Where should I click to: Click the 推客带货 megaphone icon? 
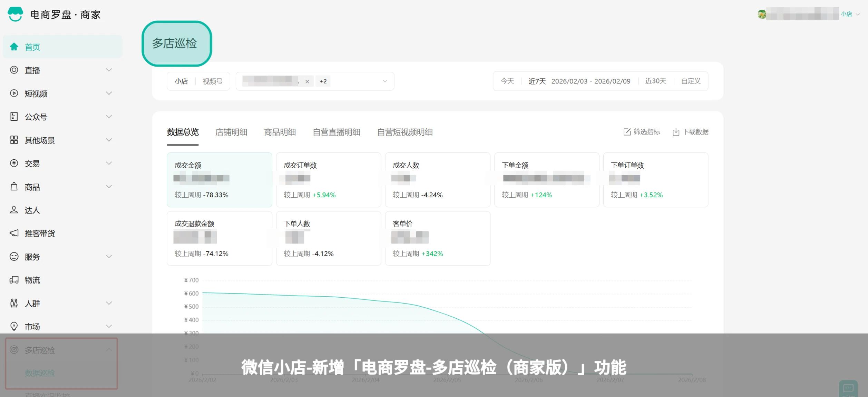click(14, 234)
